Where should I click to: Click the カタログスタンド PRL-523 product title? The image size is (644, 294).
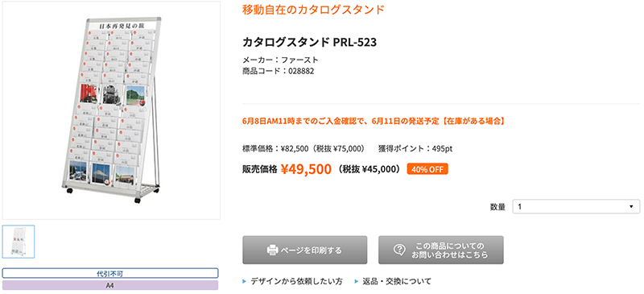pyautogui.click(x=310, y=42)
